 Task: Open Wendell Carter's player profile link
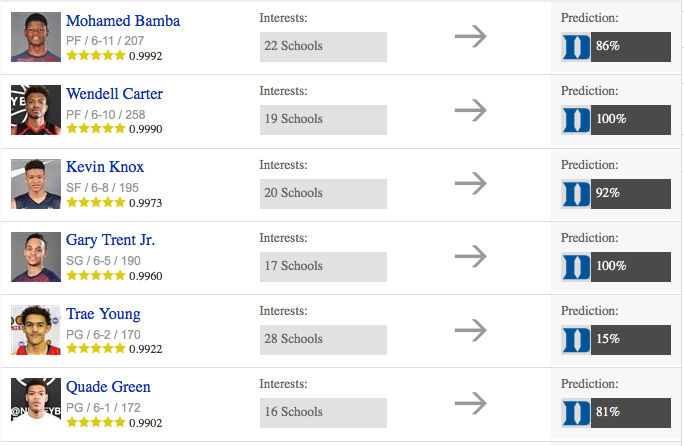pyautogui.click(x=114, y=94)
